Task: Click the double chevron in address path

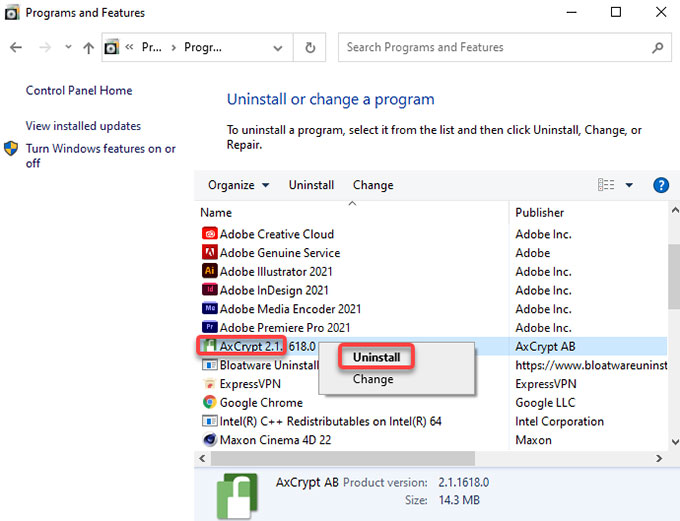Action: coord(129,46)
